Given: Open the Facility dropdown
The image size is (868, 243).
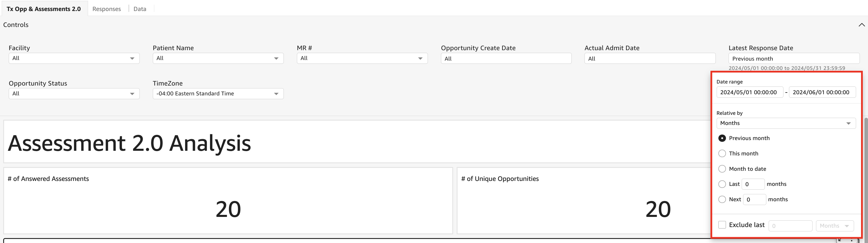Looking at the screenshot, I should (x=74, y=58).
